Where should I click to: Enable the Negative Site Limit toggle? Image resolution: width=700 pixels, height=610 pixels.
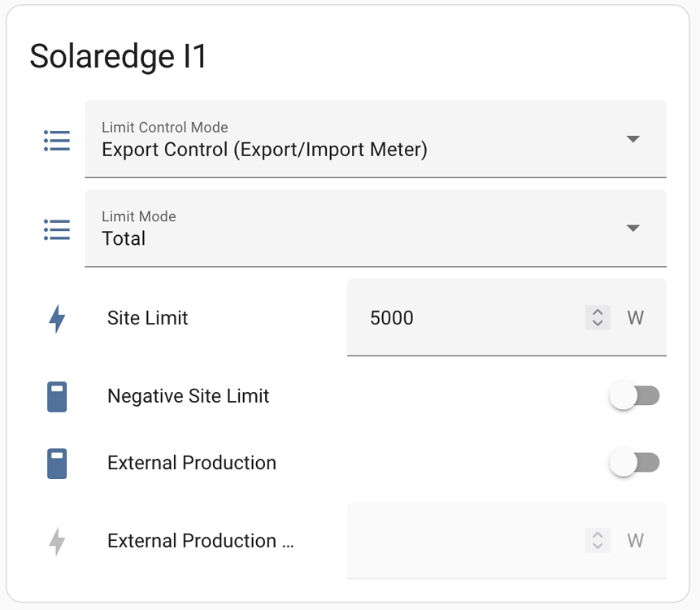[x=635, y=396]
